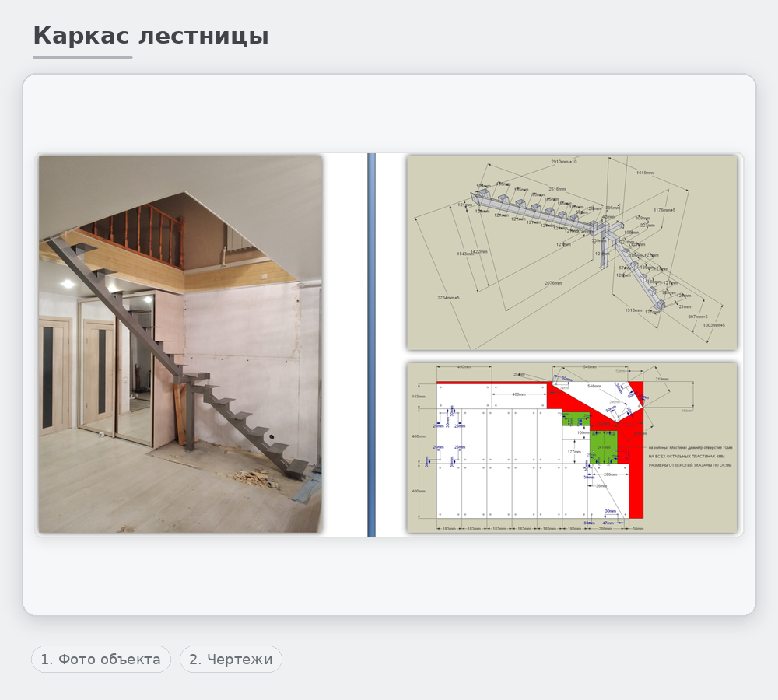Viewport: 778px width, 700px height.
Task: Open the 3D frame dimension drawing
Action: [572, 253]
